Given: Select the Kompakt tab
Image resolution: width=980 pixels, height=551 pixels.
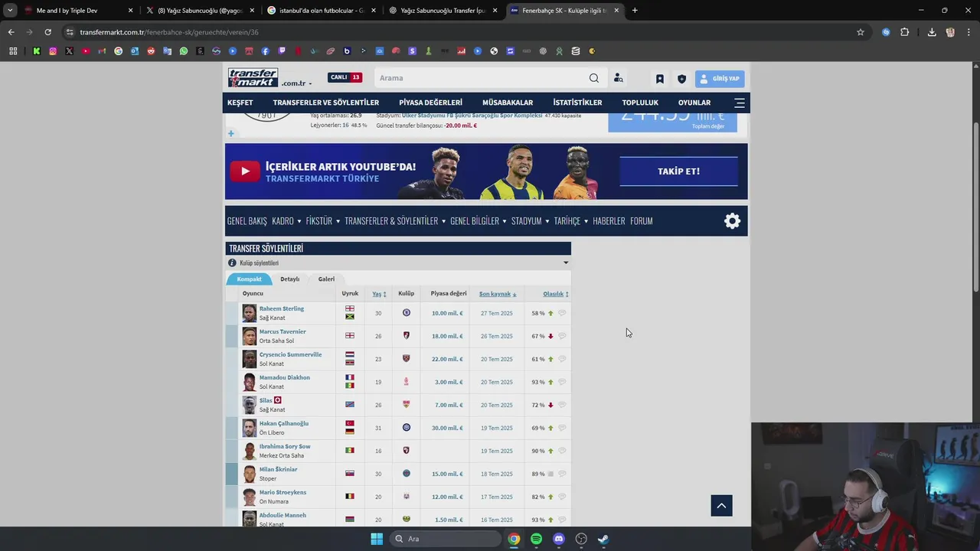Looking at the screenshot, I should click(x=249, y=279).
